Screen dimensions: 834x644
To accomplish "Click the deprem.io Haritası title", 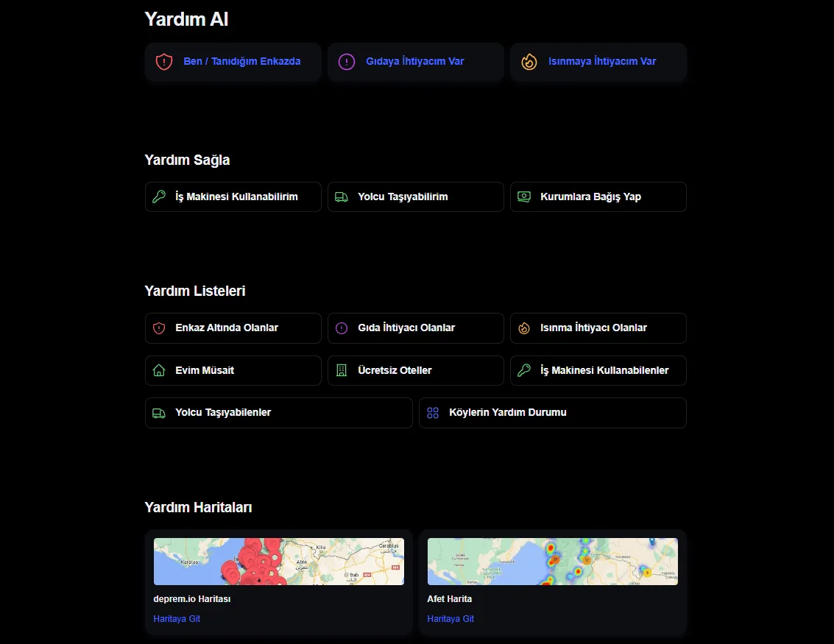I will pos(192,599).
